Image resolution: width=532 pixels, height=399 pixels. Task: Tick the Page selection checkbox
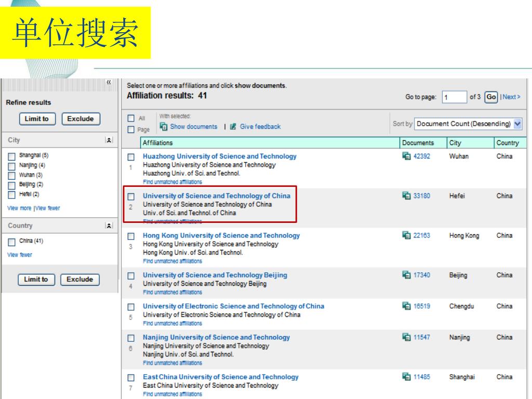coord(131,129)
